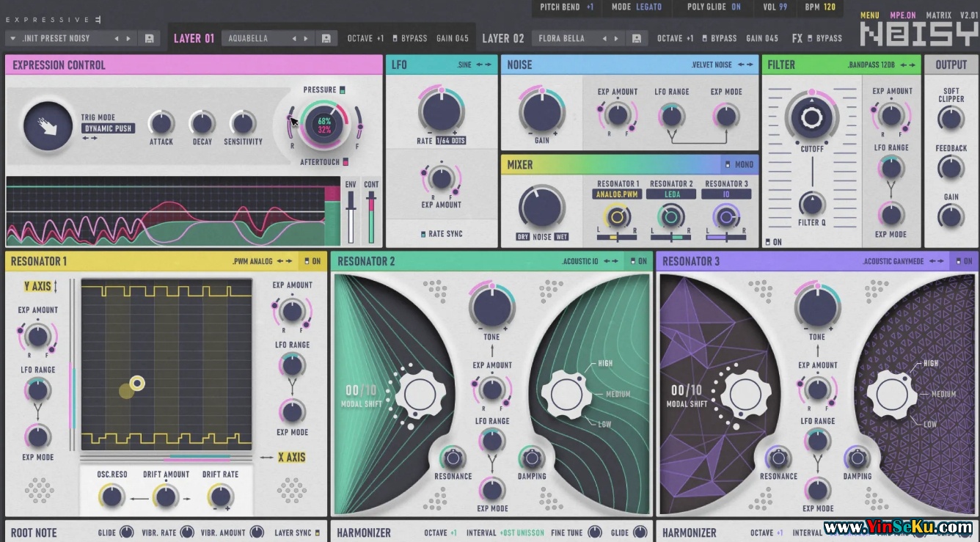This screenshot has height=542, width=980.
Task: Open the Velvet Noise type selector
Action: [712, 65]
